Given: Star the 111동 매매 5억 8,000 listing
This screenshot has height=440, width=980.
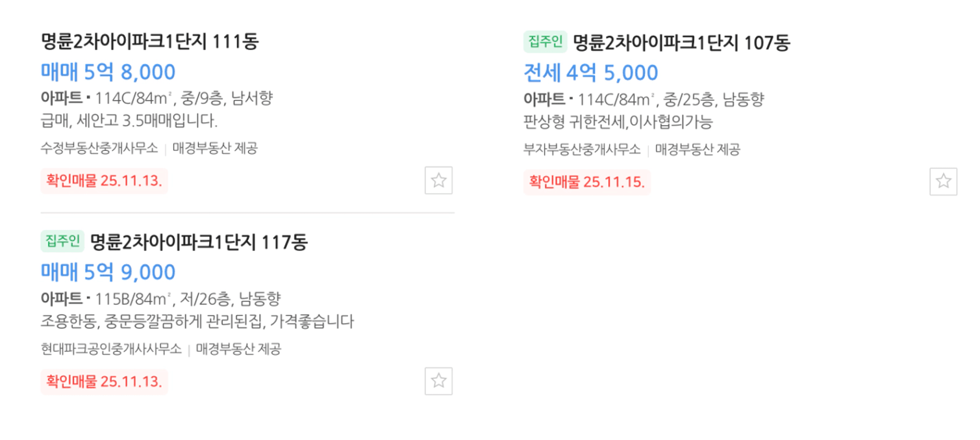Looking at the screenshot, I should tap(438, 180).
